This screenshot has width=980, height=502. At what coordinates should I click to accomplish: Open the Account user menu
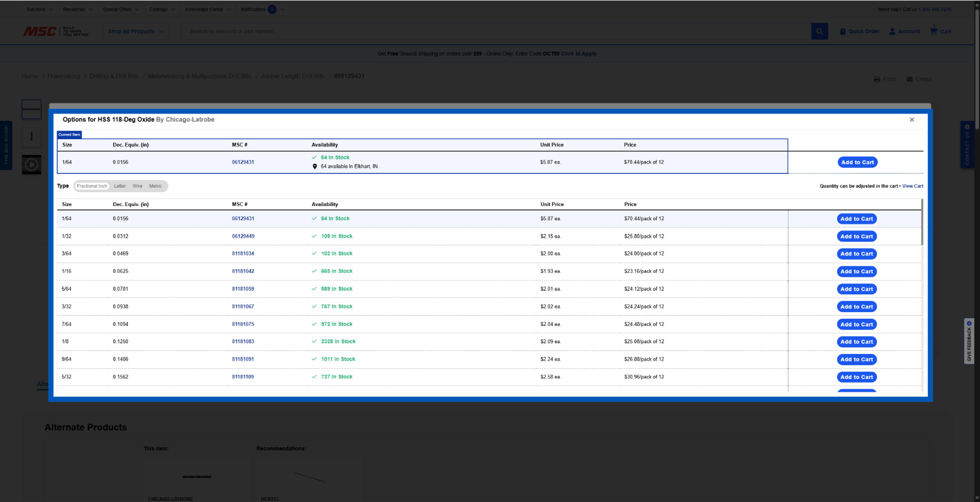coord(904,31)
